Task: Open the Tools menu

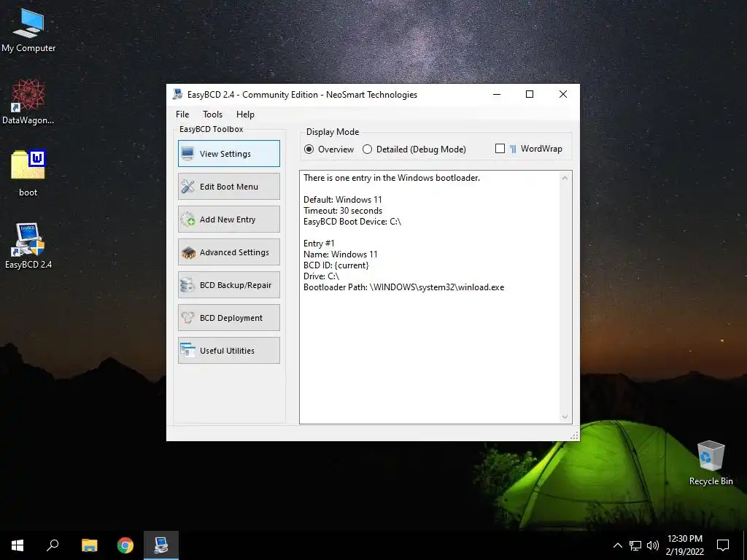Action: (x=212, y=114)
